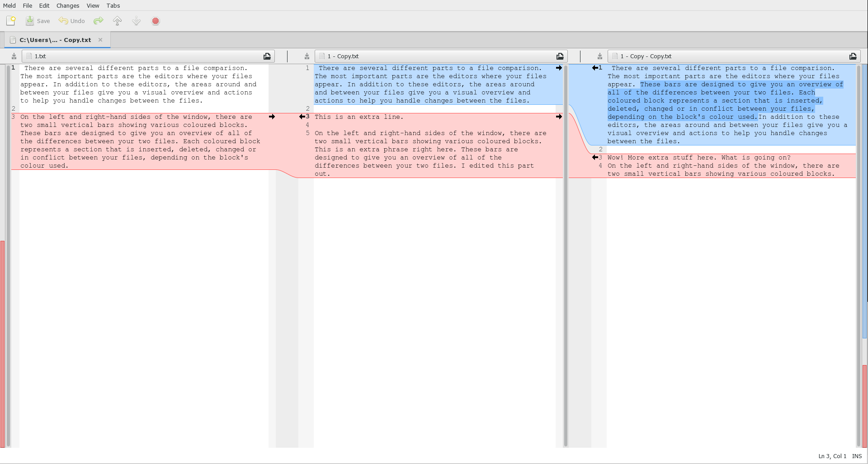Undo the last change
The image size is (868, 464).
(x=71, y=21)
